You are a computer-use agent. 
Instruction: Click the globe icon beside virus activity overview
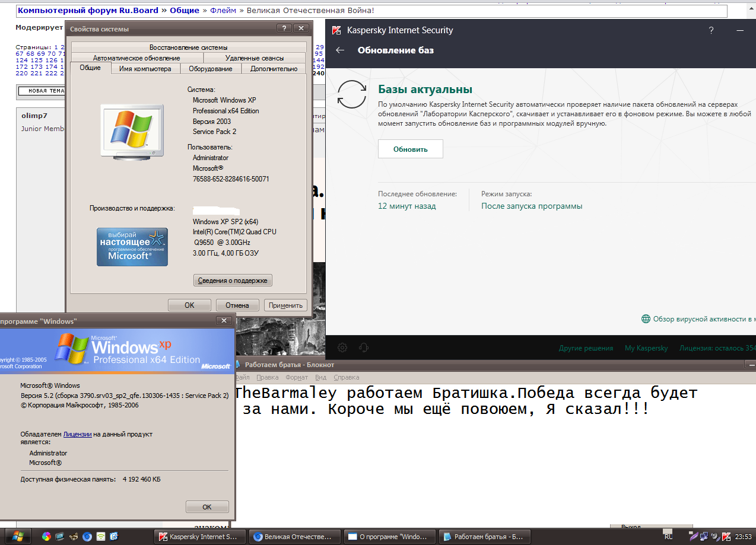click(x=646, y=319)
